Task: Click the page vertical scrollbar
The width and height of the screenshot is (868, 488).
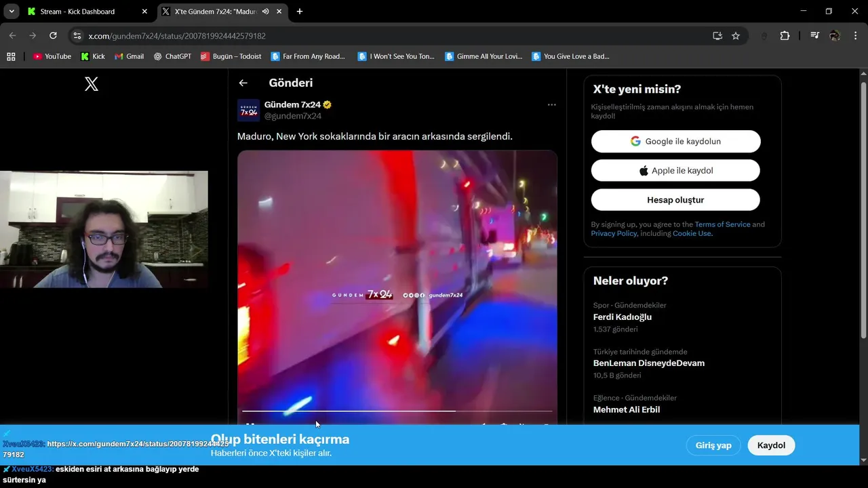Action: click(x=863, y=210)
